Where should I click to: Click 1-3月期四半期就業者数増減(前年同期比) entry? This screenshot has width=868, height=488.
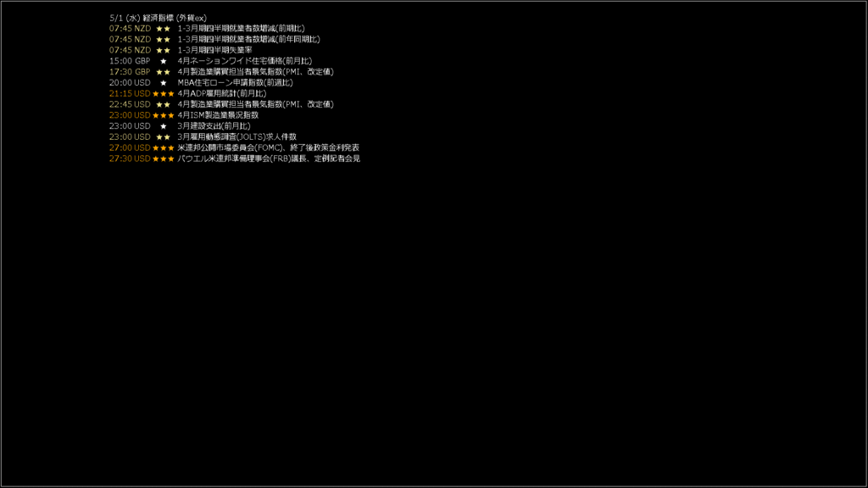(x=248, y=39)
